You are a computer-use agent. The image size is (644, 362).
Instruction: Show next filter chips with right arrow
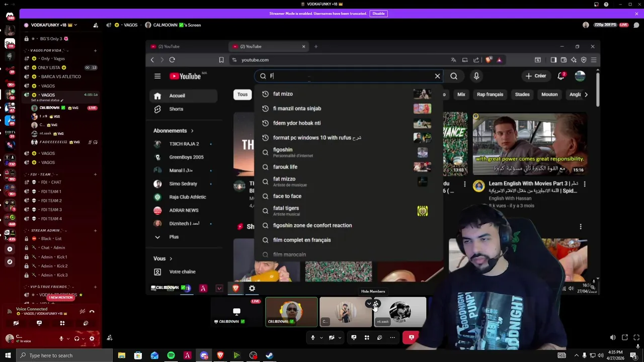(x=586, y=95)
